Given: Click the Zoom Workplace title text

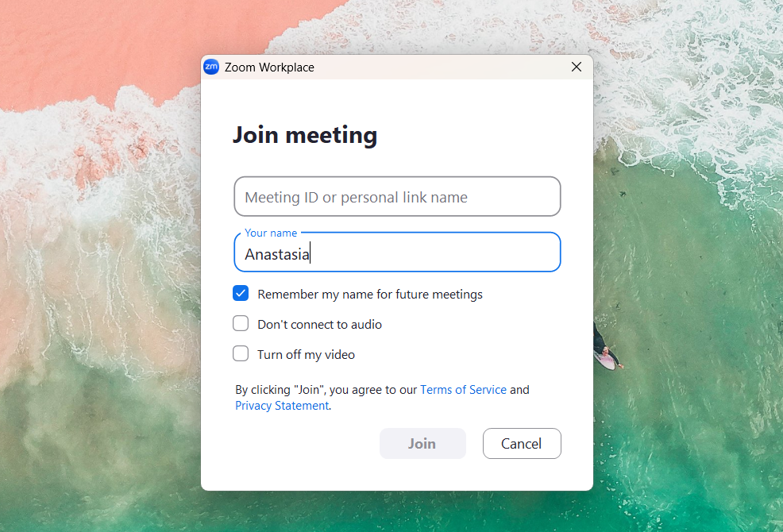Looking at the screenshot, I should (269, 67).
